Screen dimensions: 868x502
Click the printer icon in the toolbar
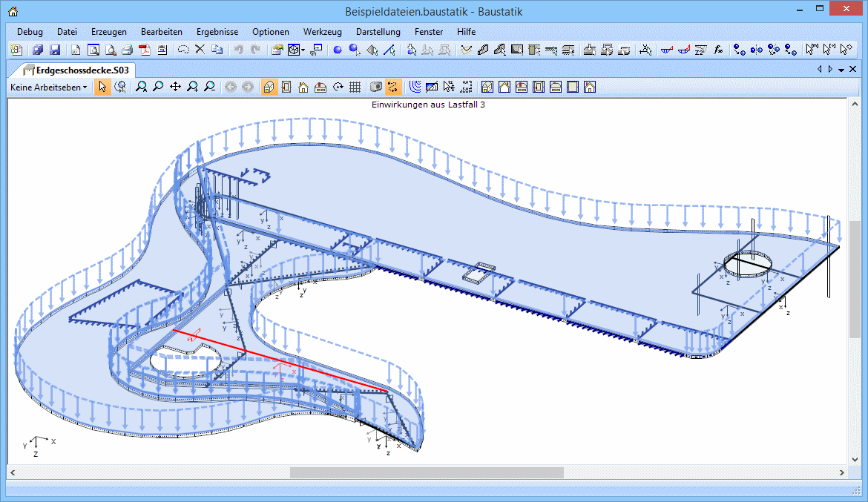coord(127,50)
